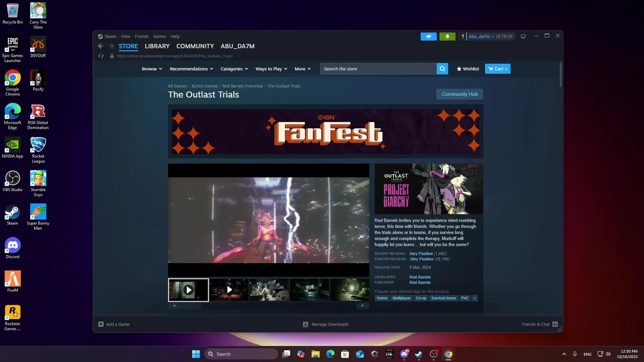Open DEVOUR desktop shortcut
The image size is (644, 362).
38,47
